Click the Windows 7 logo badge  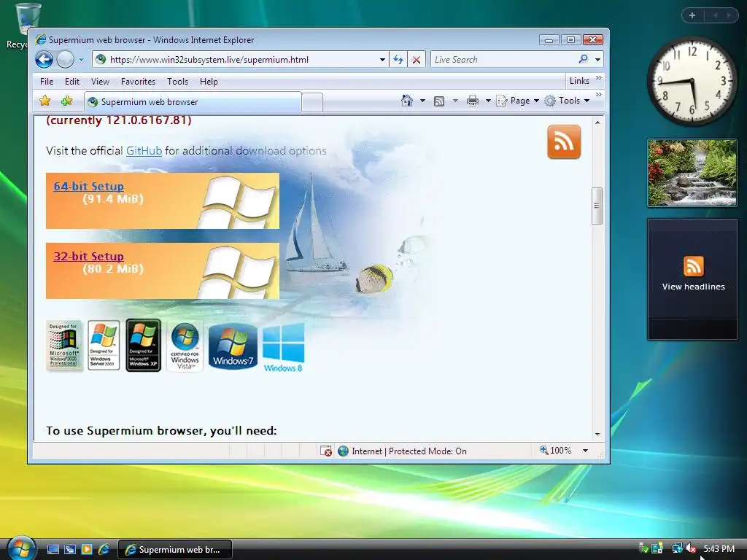[x=233, y=346]
